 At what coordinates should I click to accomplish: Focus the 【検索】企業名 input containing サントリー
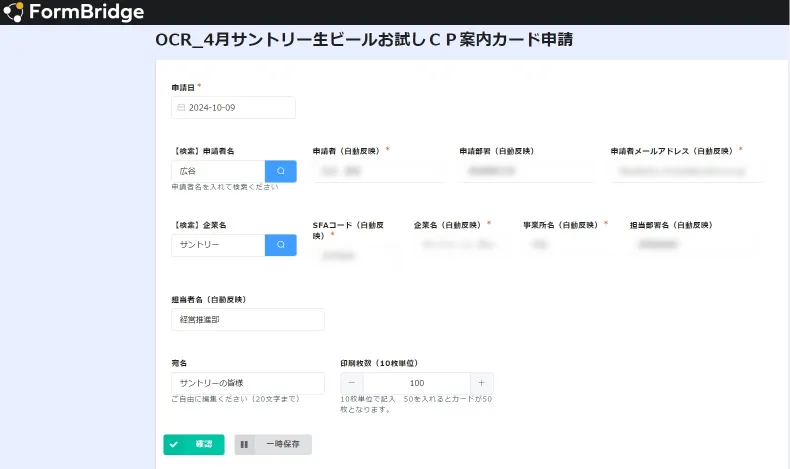(x=218, y=244)
